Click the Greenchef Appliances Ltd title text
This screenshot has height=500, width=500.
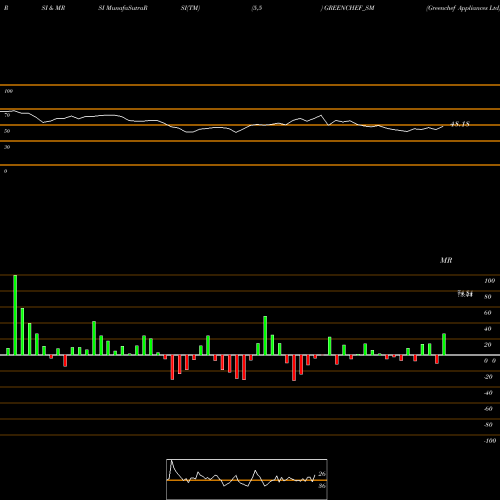(463, 8)
